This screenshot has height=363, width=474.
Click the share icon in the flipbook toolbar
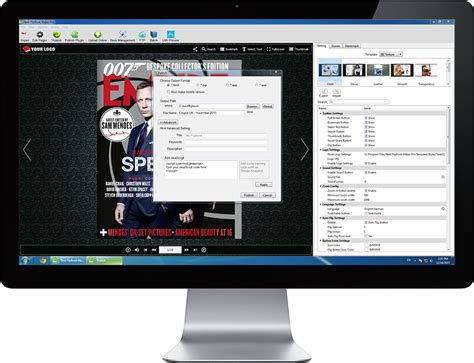(195, 49)
